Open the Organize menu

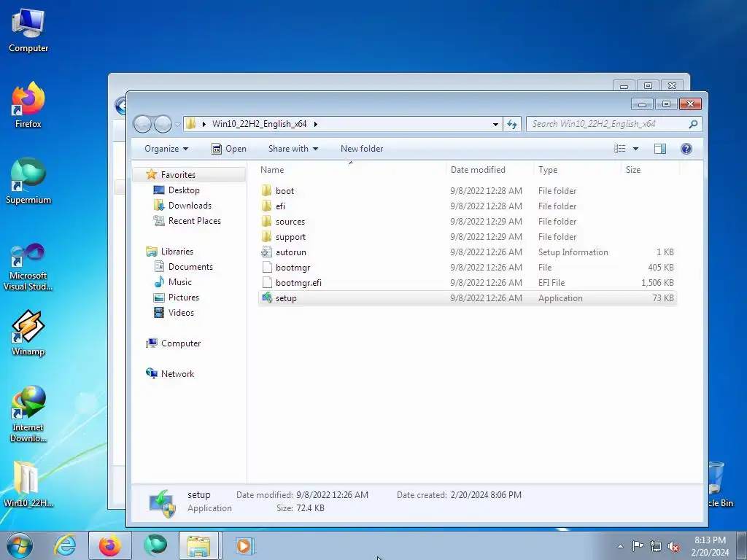coord(166,149)
